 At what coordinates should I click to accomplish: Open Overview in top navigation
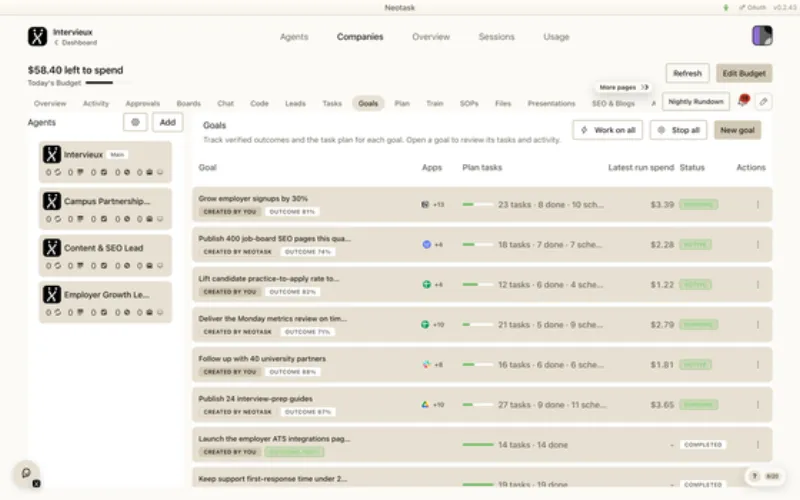(431, 37)
